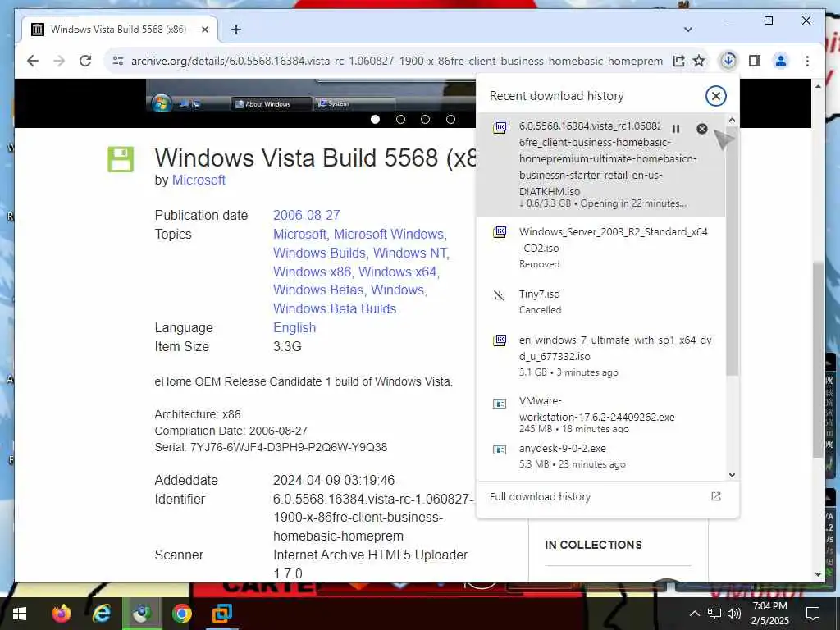Select the second carousel dot
840x630 pixels.
tap(400, 120)
